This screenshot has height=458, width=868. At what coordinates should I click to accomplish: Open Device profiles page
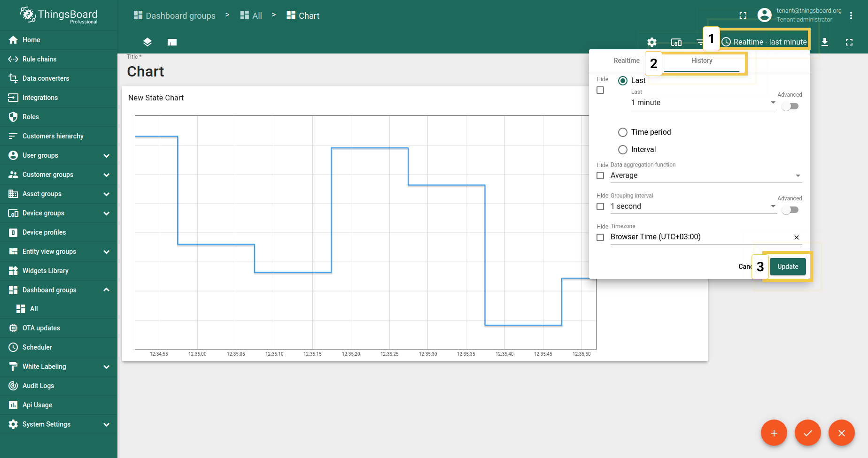click(x=59, y=232)
